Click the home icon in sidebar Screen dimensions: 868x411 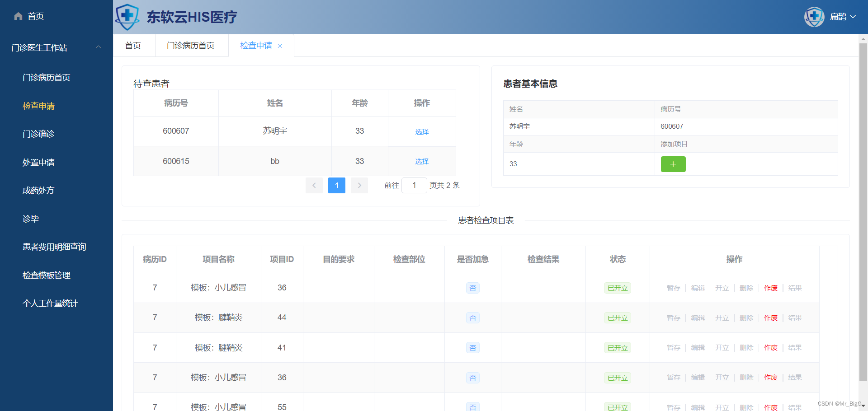click(x=18, y=16)
